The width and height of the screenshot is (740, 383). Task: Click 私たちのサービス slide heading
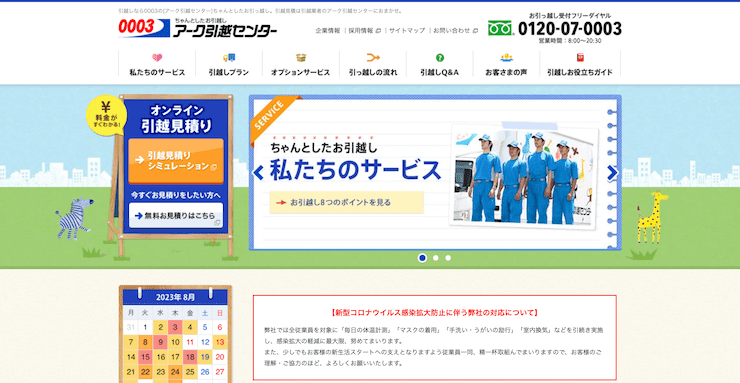point(355,170)
